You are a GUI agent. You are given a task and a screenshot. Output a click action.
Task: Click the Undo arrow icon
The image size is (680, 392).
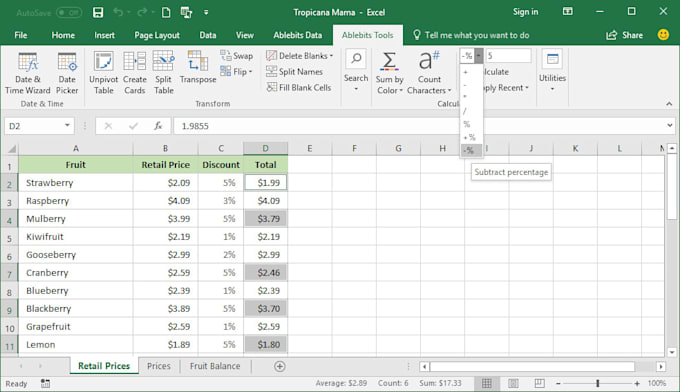[x=118, y=12]
